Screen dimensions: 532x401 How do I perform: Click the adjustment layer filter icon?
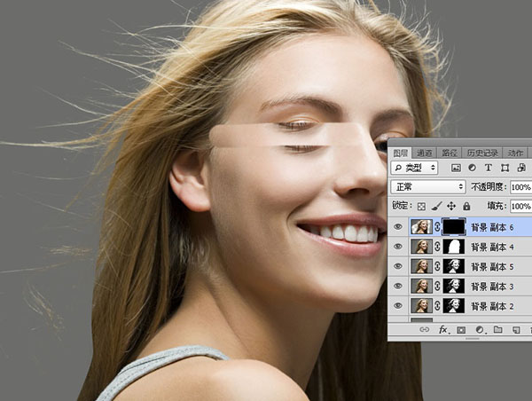pos(472,168)
